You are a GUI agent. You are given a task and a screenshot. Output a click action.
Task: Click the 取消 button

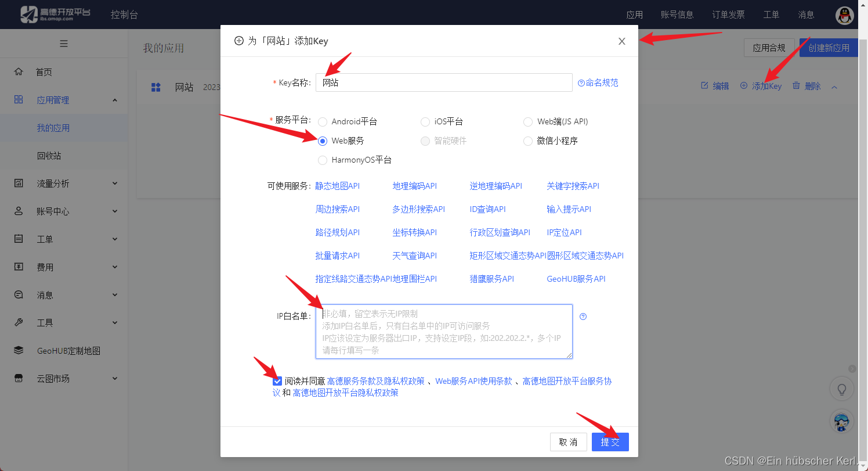coord(569,442)
